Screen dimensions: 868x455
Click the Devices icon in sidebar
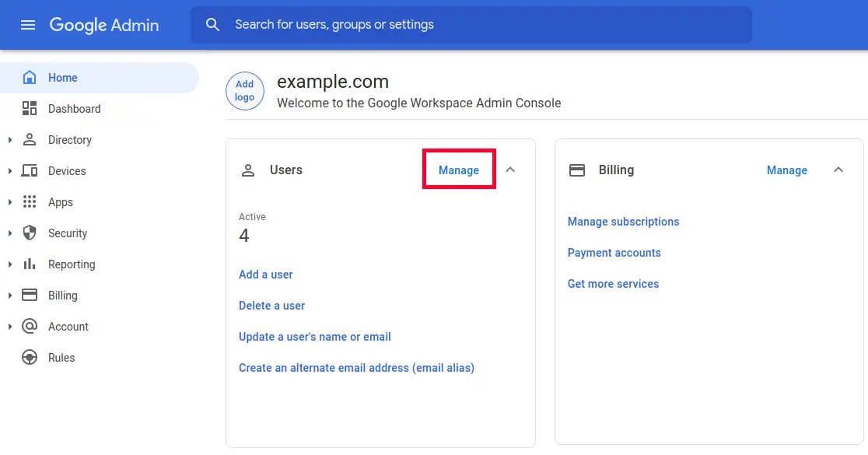[30, 170]
